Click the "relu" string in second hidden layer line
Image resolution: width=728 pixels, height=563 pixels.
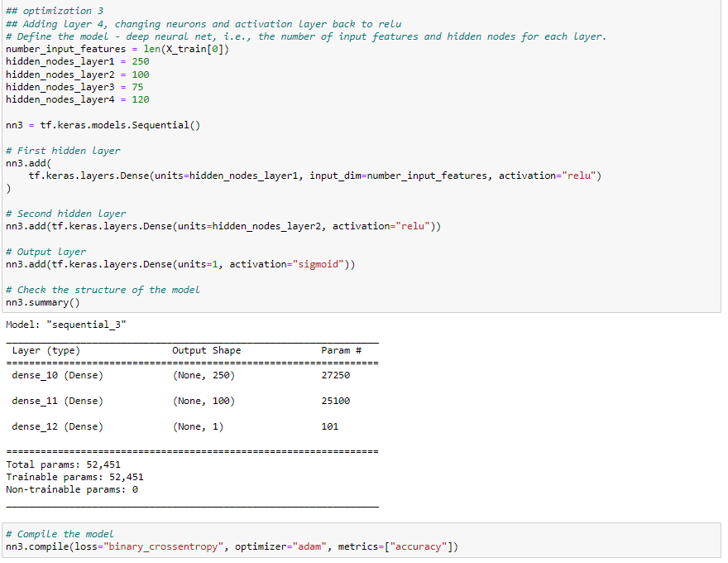[x=413, y=227]
